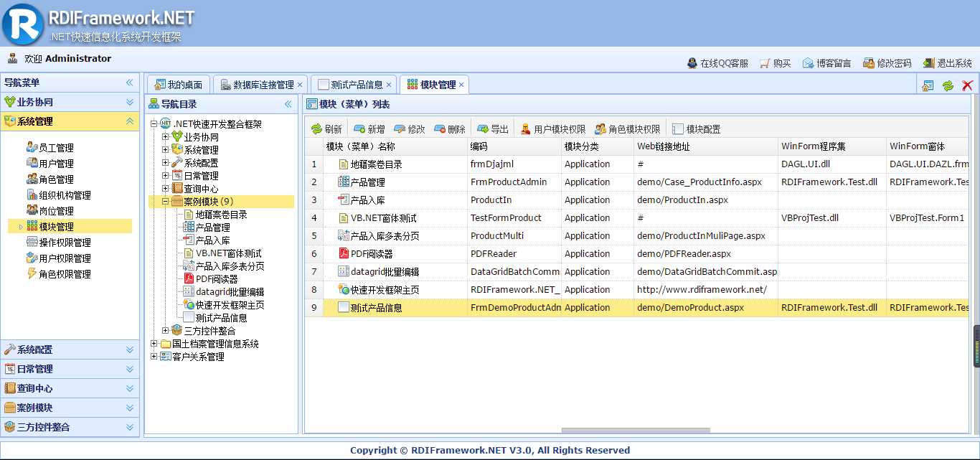
Task: Switch to 我的桌面 tab
Action: [x=179, y=85]
